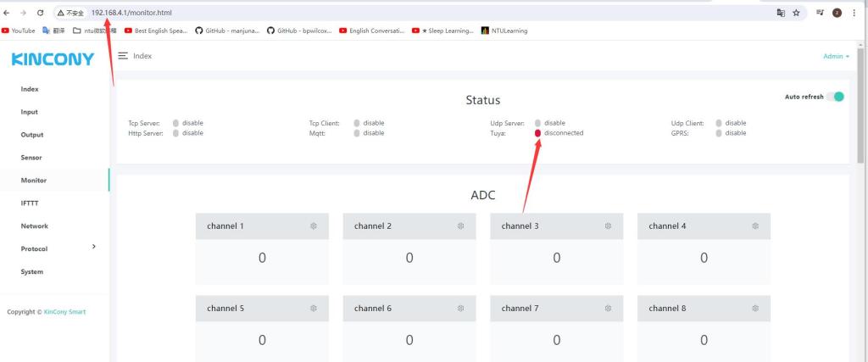Open settings gear for channel 2
This screenshot has height=362, width=868.
click(x=461, y=226)
